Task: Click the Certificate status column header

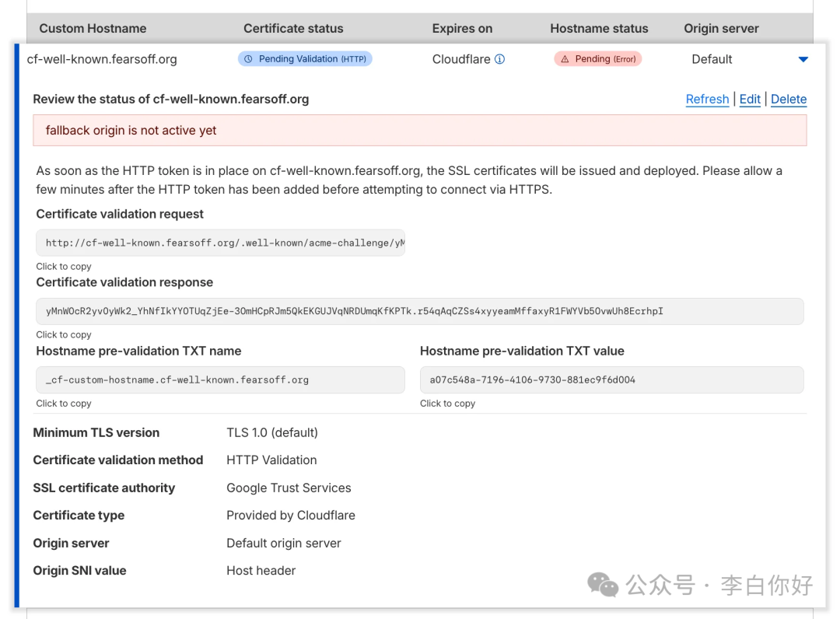Action: pos(293,28)
